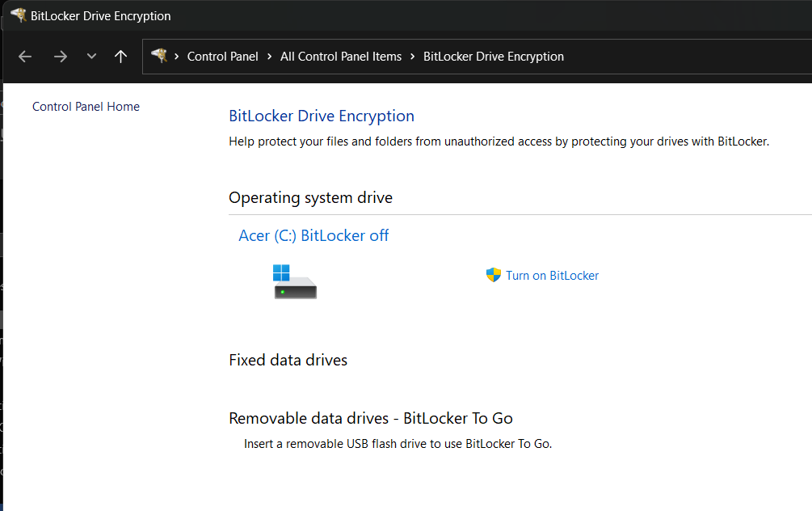Click the forward navigation arrow
Viewport: 812px width, 511px height.
61,57
